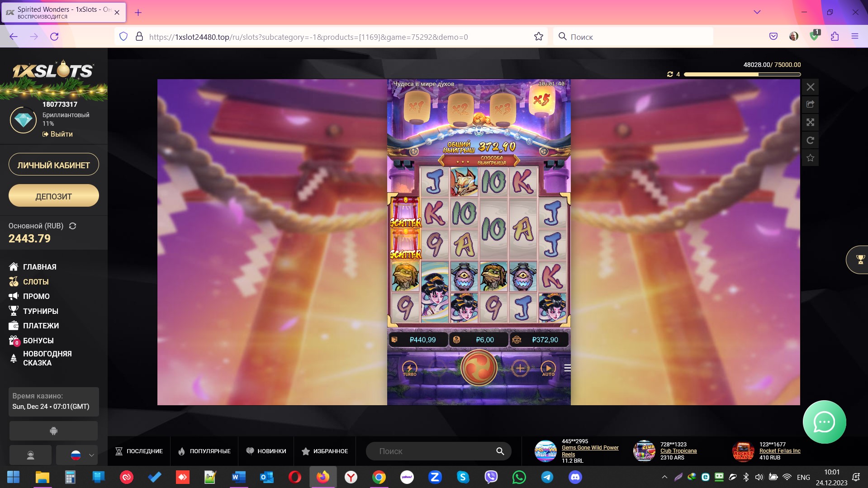Open Личный кабинет

pyautogui.click(x=54, y=165)
